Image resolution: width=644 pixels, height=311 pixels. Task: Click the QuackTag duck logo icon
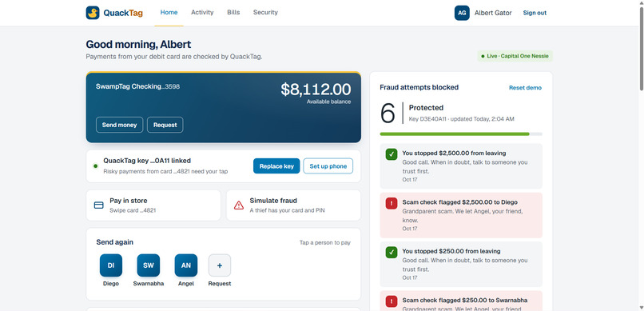click(x=93, y=13)
